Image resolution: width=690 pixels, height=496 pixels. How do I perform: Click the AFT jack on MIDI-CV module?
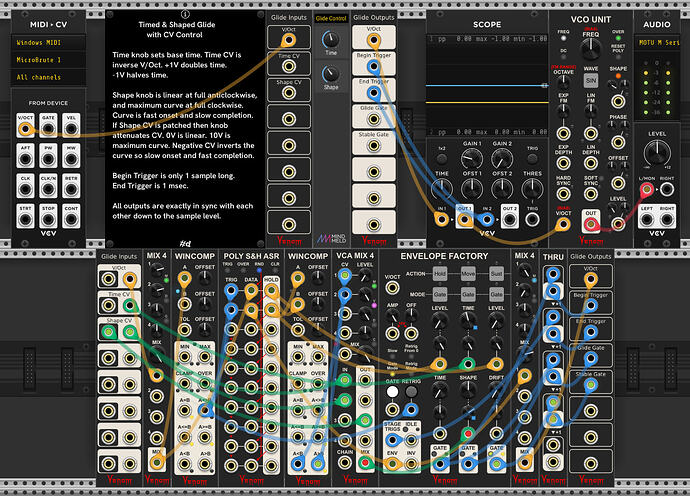tap(25, 159)
